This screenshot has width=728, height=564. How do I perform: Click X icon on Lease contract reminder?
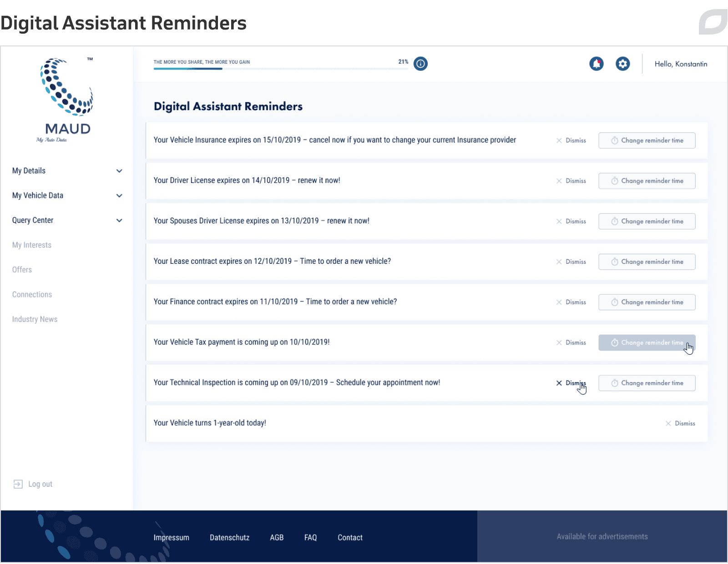pyautogui.click(x=559, y=262)
